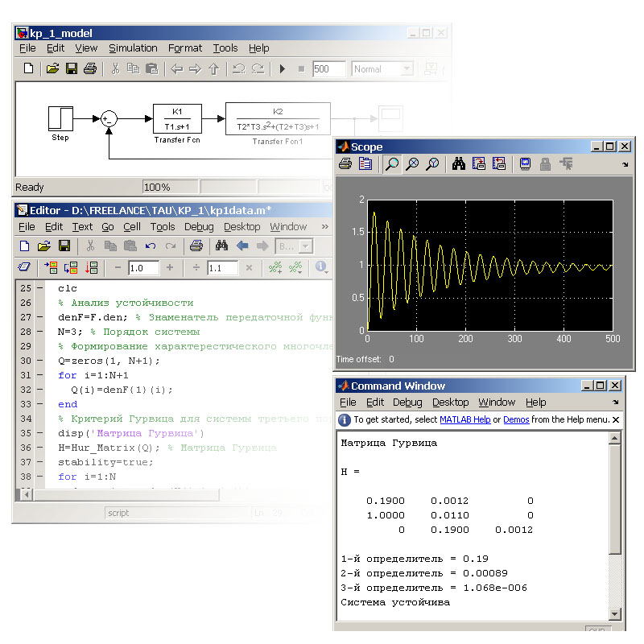Open MATLAB Help link

pyautogui.click(x=465, y=419)
